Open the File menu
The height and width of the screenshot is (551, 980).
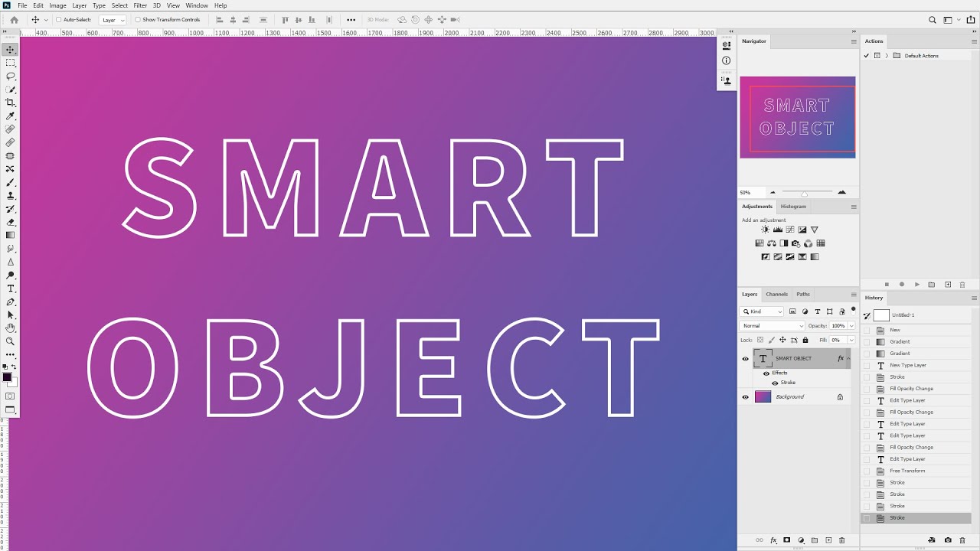[x=22, y=5]
